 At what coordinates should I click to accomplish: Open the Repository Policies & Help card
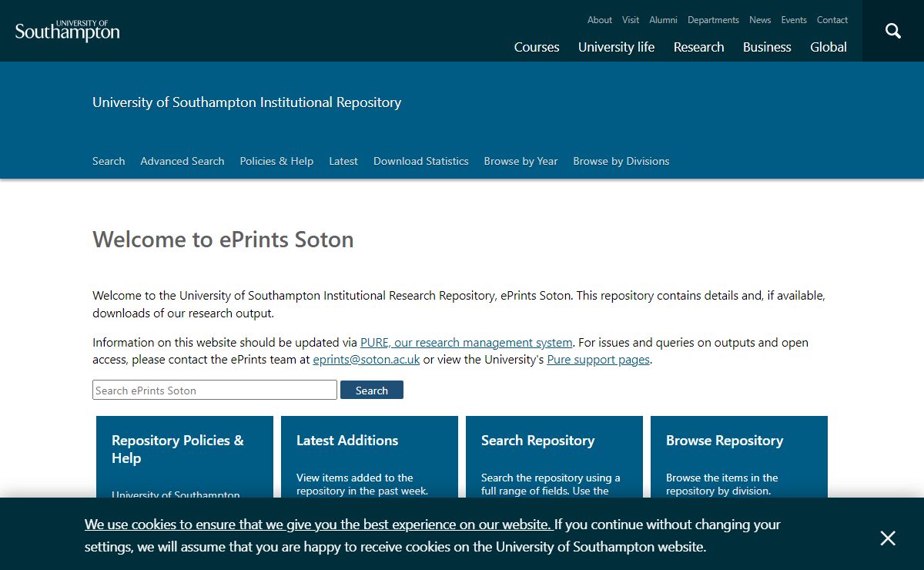[185, 457]
